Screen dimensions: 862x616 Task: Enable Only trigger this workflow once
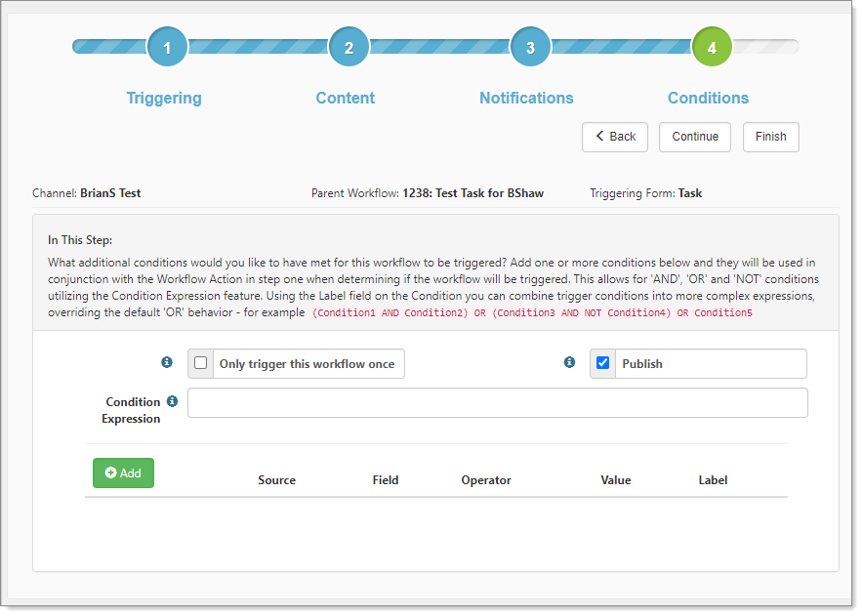[x=201, y=363]
